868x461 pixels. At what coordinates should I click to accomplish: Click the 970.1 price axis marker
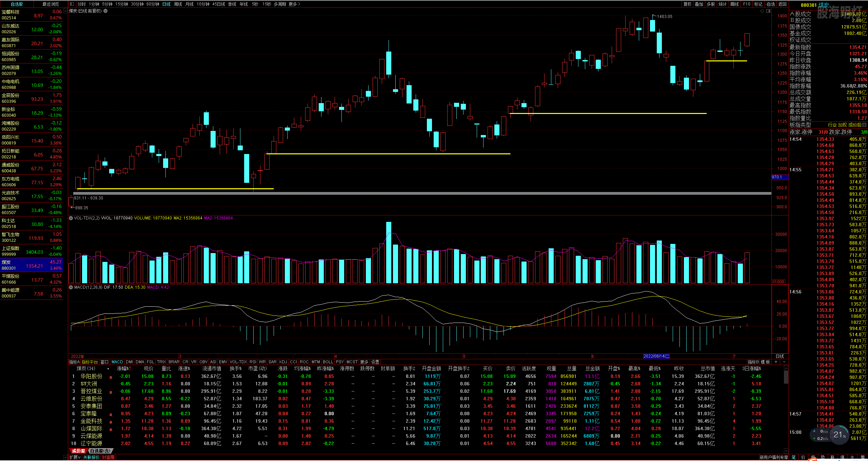click(780, 177)
